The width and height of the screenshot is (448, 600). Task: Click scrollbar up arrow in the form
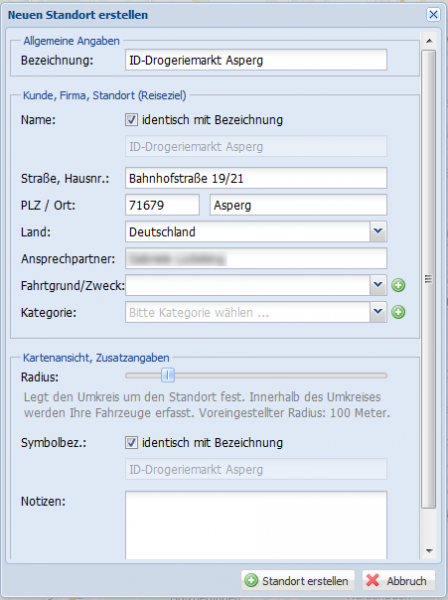429,41
